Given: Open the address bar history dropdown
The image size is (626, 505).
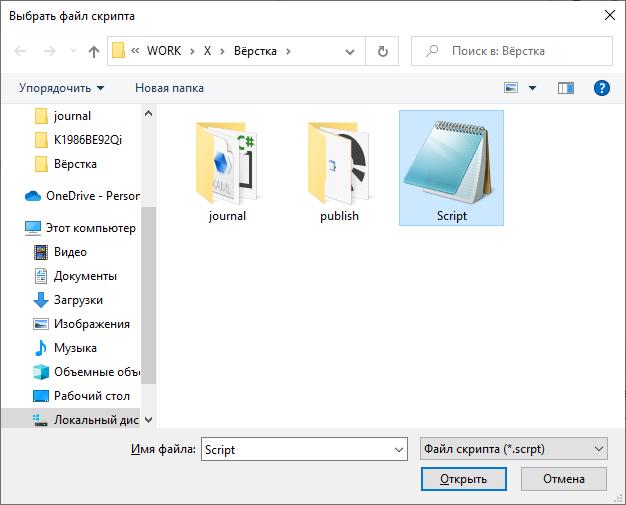Looking at the screenshot, I should tap(350, 51).
